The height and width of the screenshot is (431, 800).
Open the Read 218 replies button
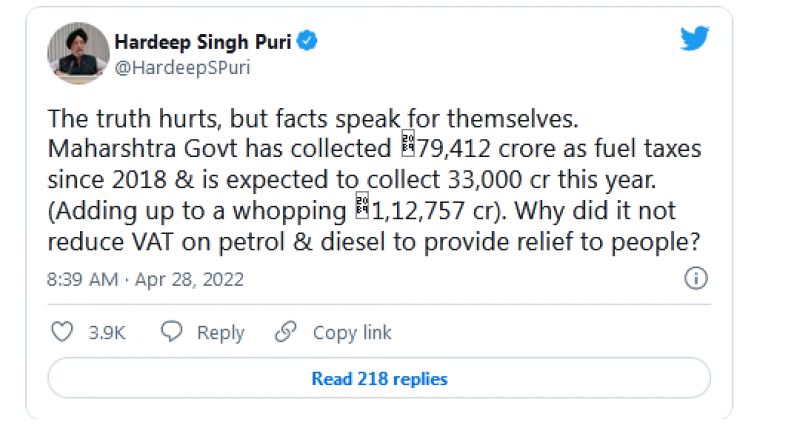point(379,379)
